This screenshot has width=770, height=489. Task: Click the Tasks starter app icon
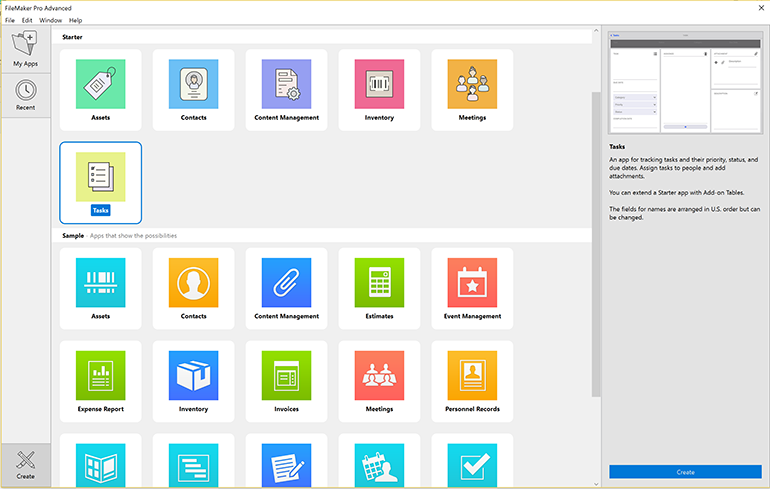click(x=101, y=177)
